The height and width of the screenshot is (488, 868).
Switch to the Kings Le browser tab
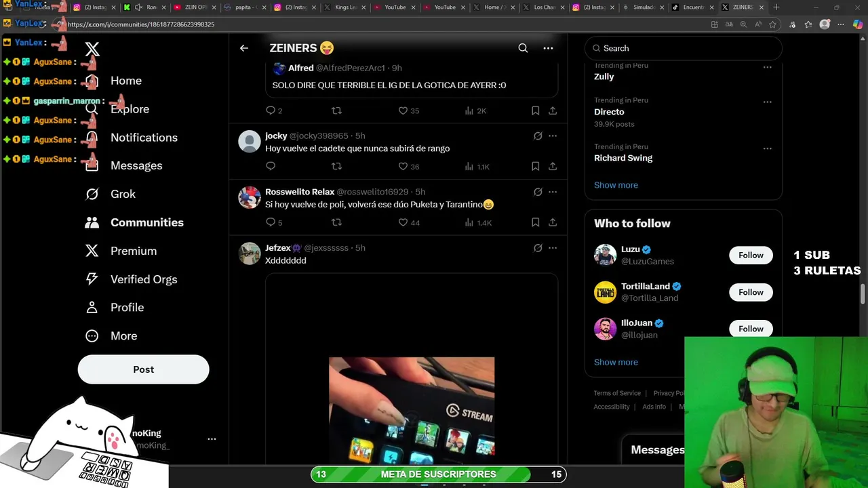click(346, 7)
